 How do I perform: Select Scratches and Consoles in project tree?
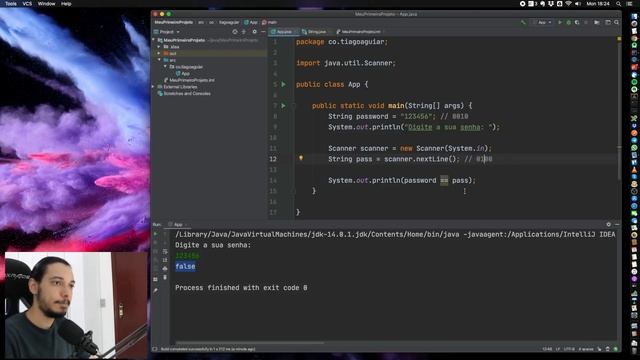coord(184,93)
